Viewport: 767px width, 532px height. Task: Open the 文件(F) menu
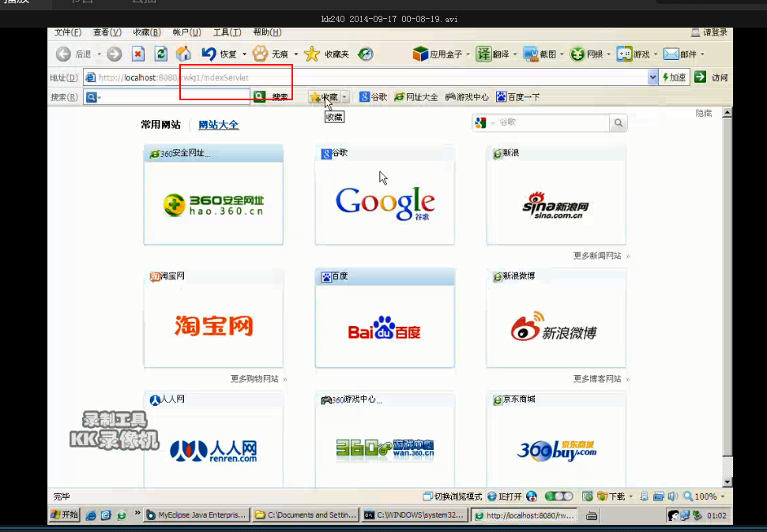(x=68, y=32)
